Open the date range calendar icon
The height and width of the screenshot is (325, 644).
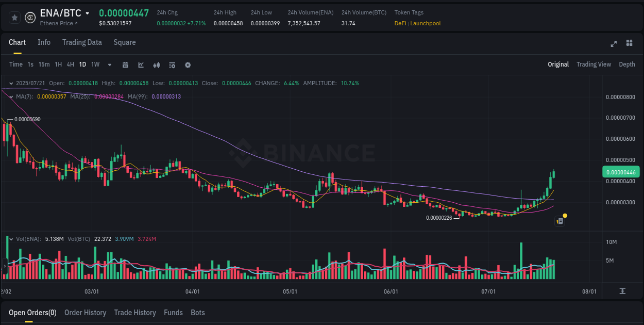tap(125, 65)
